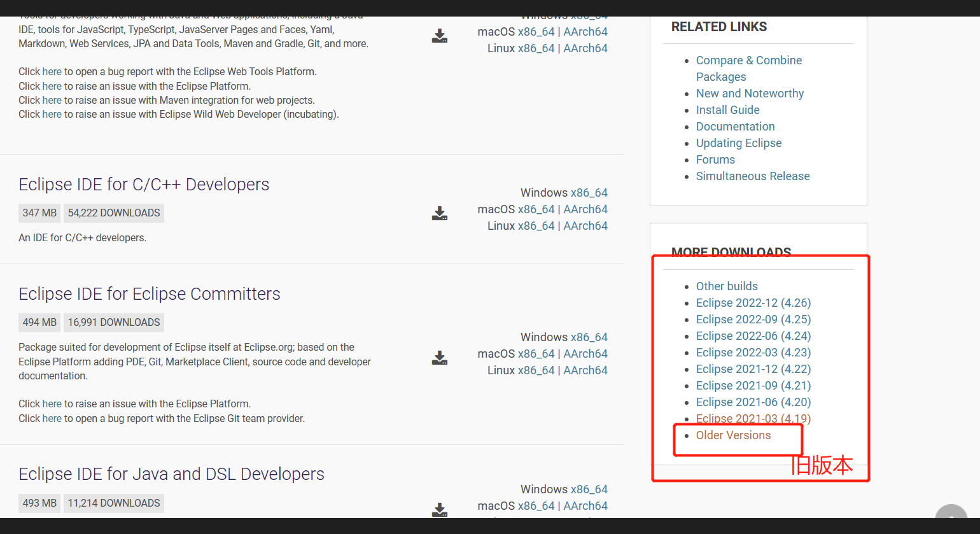Image resolution: width=980 pixels, height=534 pixels.
Task: Click the 54,222 DOWNLOADS badge
Action: click(x=114, y=213)
